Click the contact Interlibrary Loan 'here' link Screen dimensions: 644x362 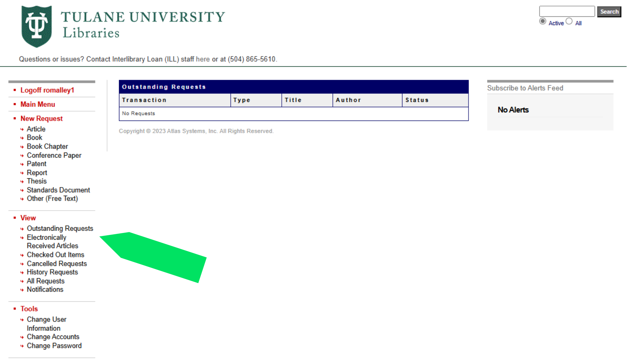click(x=203, y=59)
